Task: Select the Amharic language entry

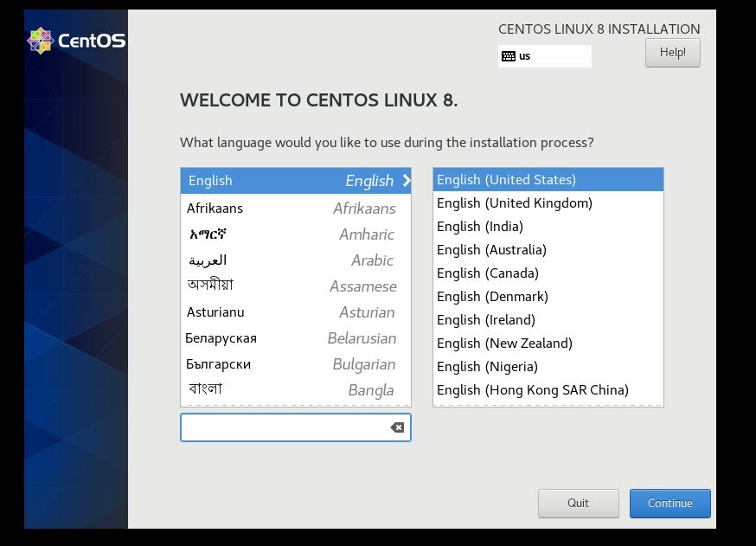Action: [259, 234]
